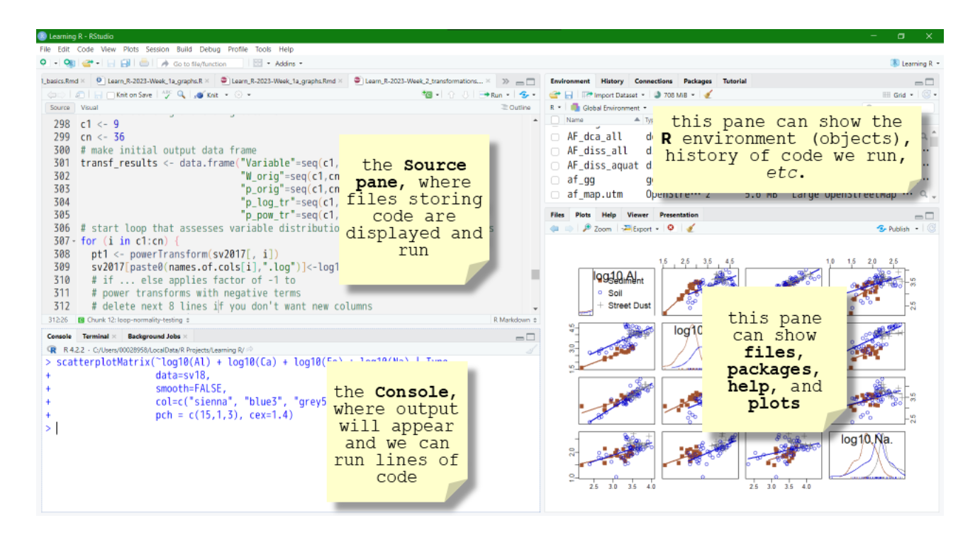Switch to the Files tab
980x545 pixels.
[x=557, y=215]
